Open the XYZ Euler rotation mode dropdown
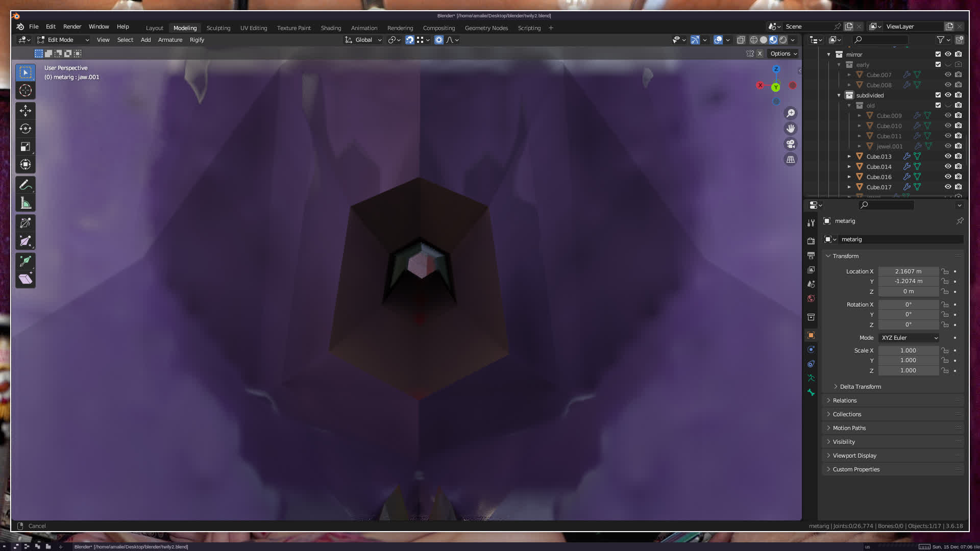 click(909, 338)
